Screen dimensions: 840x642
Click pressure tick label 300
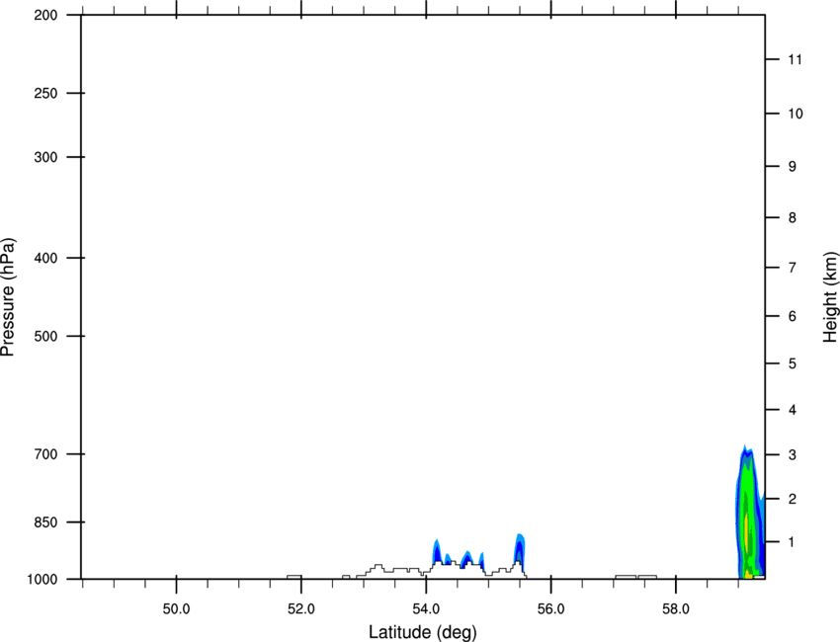tap(45, 157)
